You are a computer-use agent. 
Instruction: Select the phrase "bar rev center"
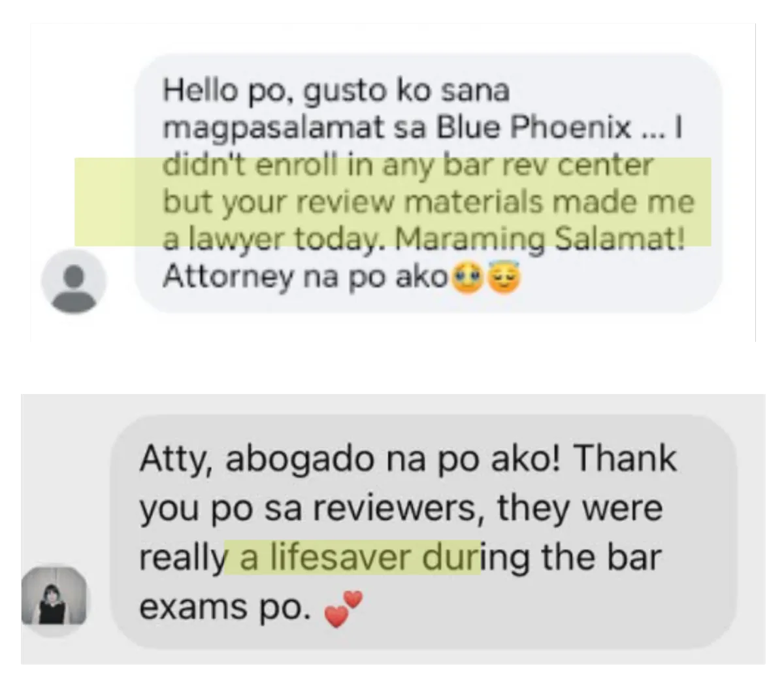(x=547, y=165)
